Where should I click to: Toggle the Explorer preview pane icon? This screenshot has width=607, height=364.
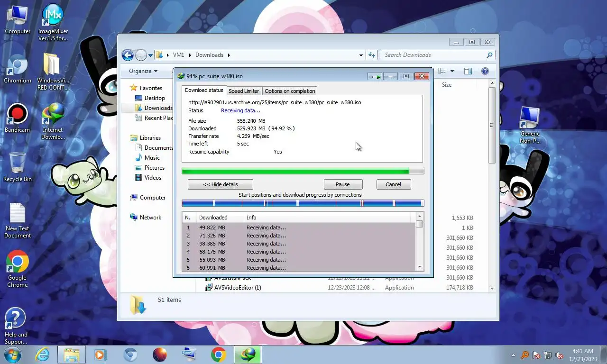tap(468, 71)
